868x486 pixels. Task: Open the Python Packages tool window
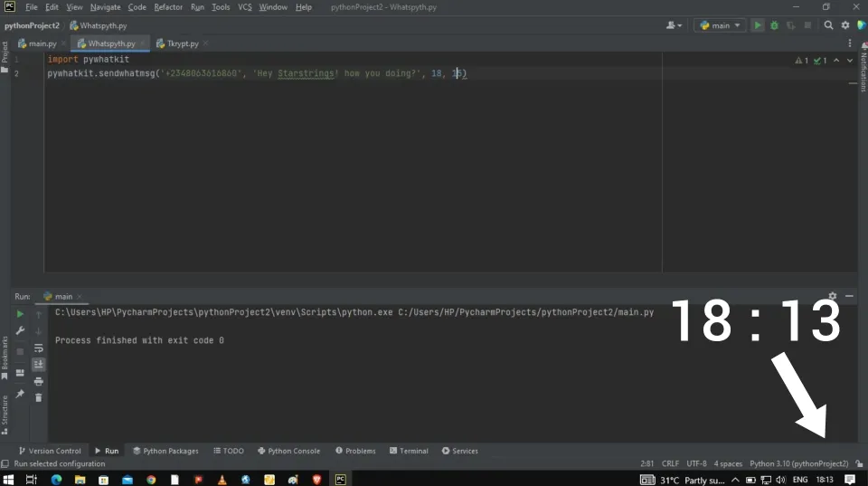[x=165, y=451]
